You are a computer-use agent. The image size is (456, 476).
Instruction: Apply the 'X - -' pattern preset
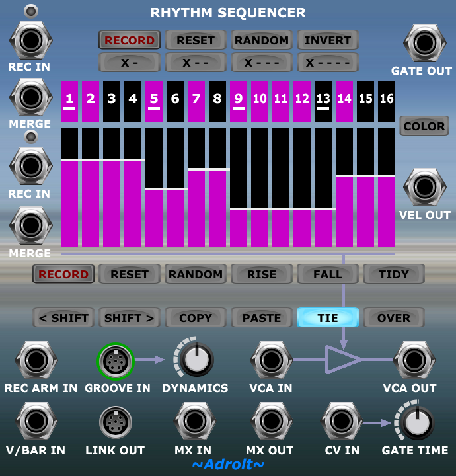pos(196,63)
